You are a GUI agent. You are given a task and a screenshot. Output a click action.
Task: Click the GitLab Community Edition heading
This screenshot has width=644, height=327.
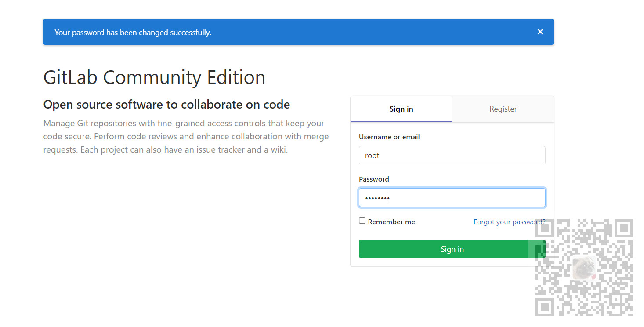(x=154, y=77)
